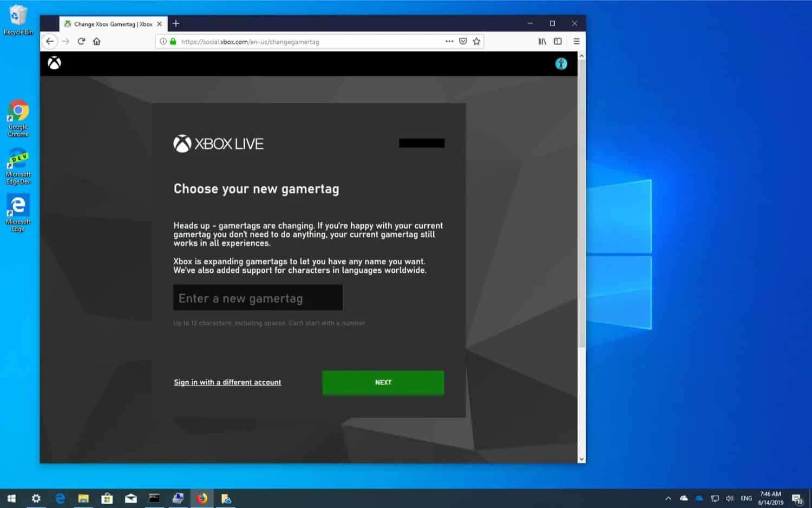Open Edge from the taskbar
Screen dimensions: 812x508
[x=60, y=498]
